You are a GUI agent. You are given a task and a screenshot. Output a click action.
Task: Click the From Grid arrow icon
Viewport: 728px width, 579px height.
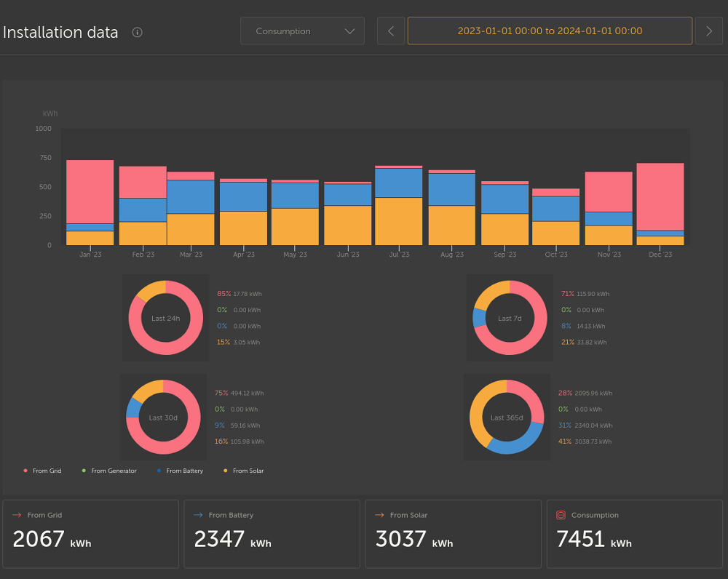point(17,515)
